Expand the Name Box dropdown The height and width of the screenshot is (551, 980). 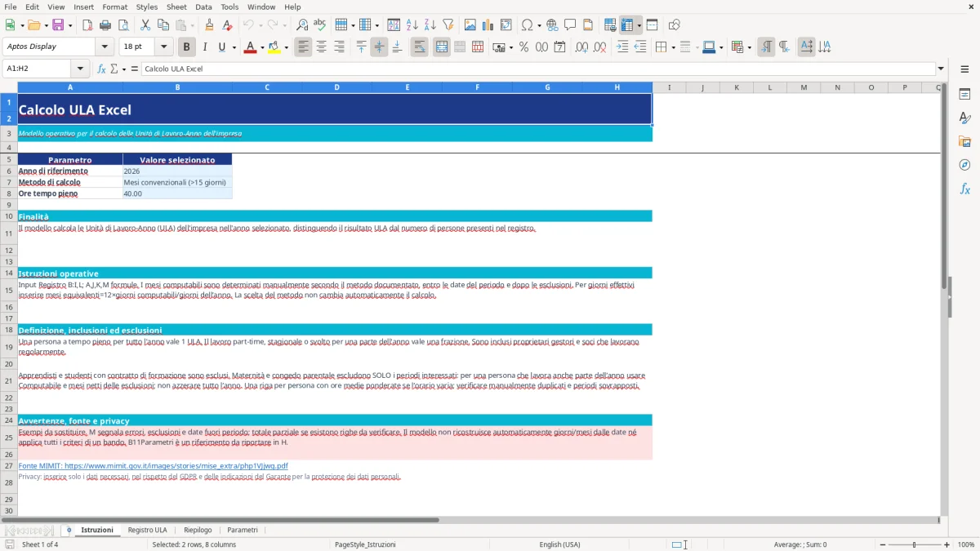point(80,69)
